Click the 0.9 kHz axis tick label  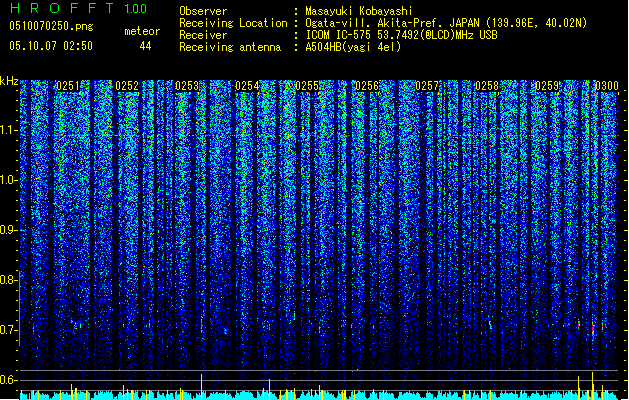click(8, 230)
